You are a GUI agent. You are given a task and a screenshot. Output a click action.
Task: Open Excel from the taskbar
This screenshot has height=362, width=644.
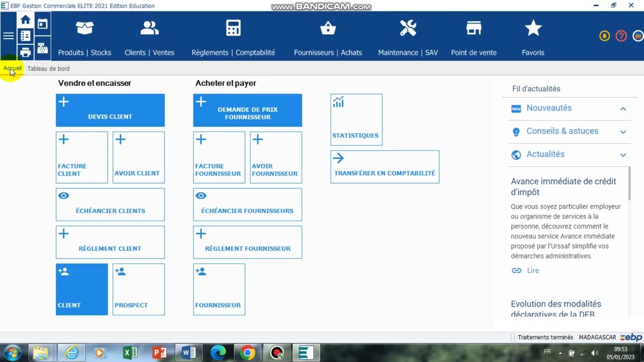click(130, 353)
